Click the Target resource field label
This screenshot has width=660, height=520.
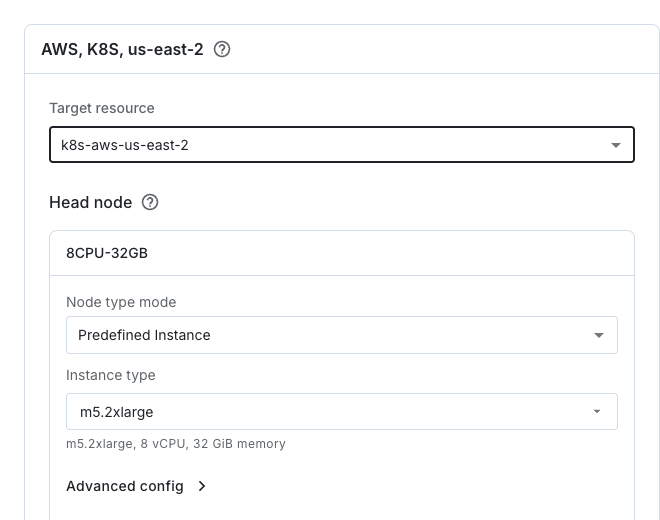tap(102, 108)
